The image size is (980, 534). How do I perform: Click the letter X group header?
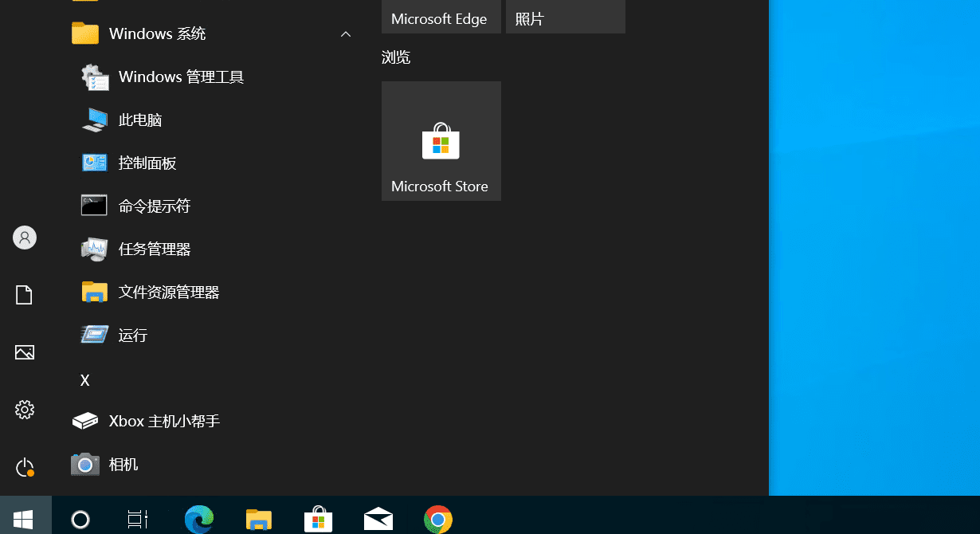[84, 380]
